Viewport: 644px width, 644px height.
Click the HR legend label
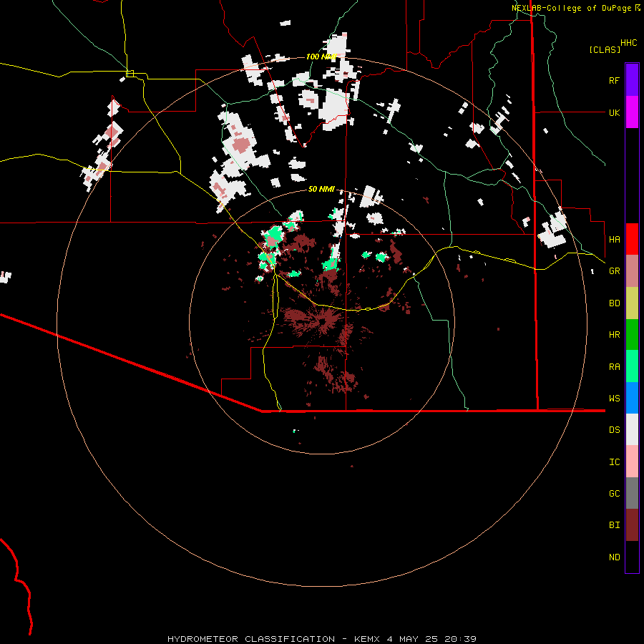pos(614,335)
